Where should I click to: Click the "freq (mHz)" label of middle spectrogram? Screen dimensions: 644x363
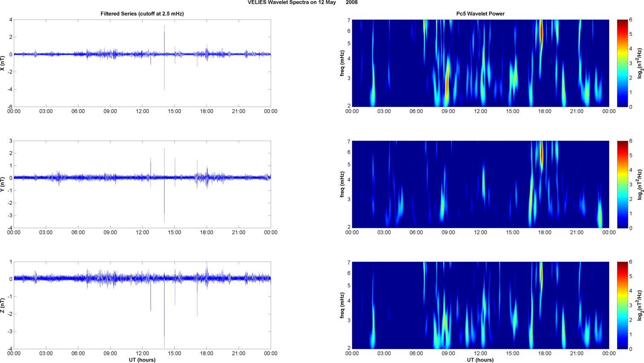342,184
